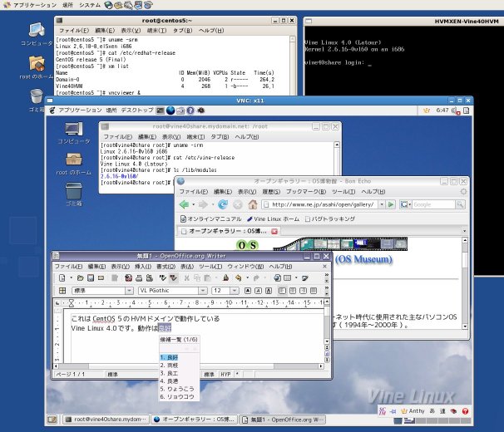Click search magnifier icon in Bon Echo
504x432 pixels.
pos(460,204)
